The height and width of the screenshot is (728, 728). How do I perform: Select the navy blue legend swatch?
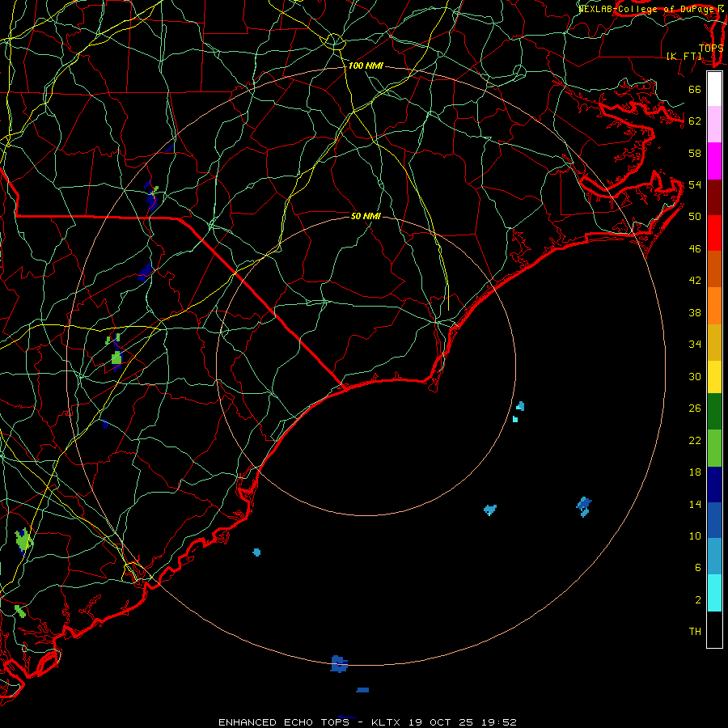(x=714, y=485)
